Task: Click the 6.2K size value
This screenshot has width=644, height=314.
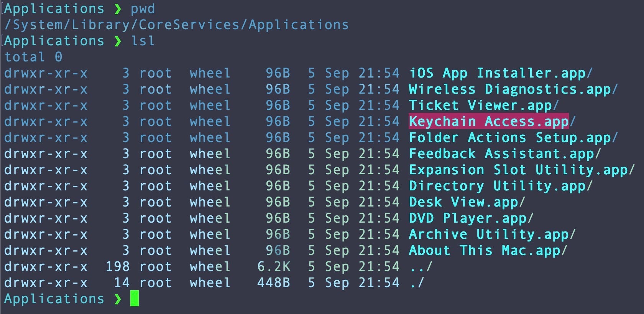Action: pyautogui.click(x=274, y=267)
